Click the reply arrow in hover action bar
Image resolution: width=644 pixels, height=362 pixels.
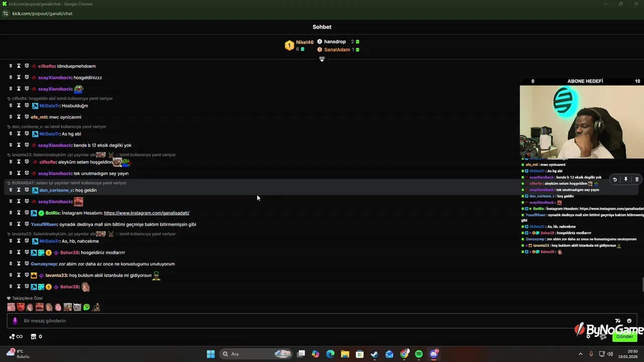615,179
